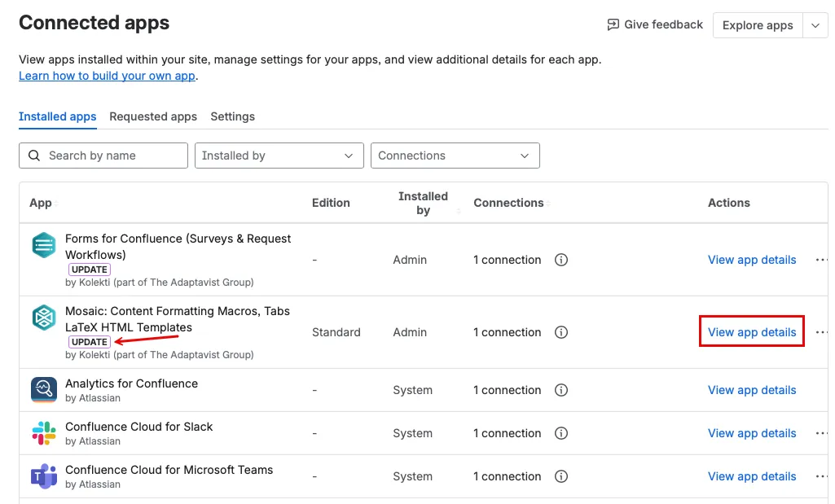Click the Slack app icon

point(44,433)
